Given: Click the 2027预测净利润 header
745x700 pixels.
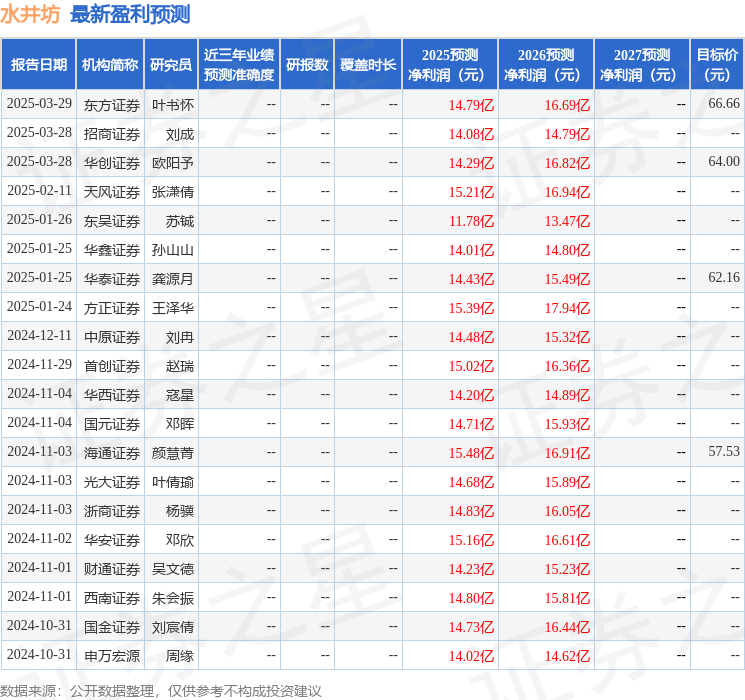Looking at the screenshot, I should pos(642,65).
